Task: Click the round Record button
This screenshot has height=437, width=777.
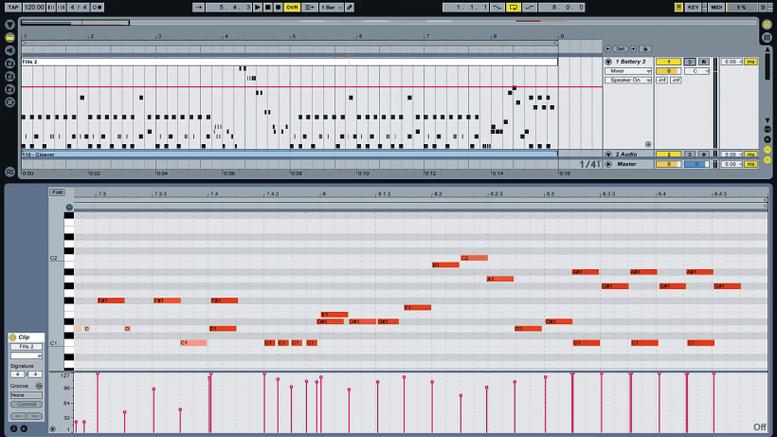Action: coord(278,7)
